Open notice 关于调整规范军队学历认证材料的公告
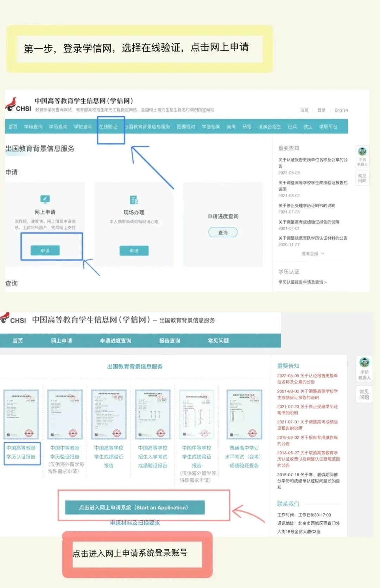This screenshot has width=380, height=588. point(313,238)
